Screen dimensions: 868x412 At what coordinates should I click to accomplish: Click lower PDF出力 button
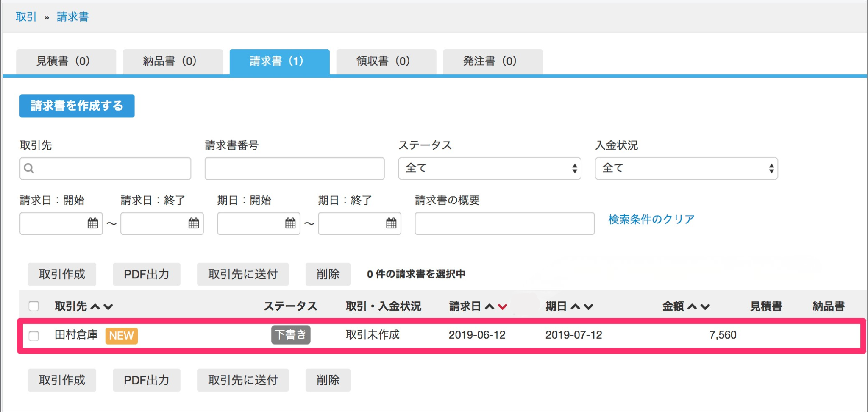click(147, 380)
